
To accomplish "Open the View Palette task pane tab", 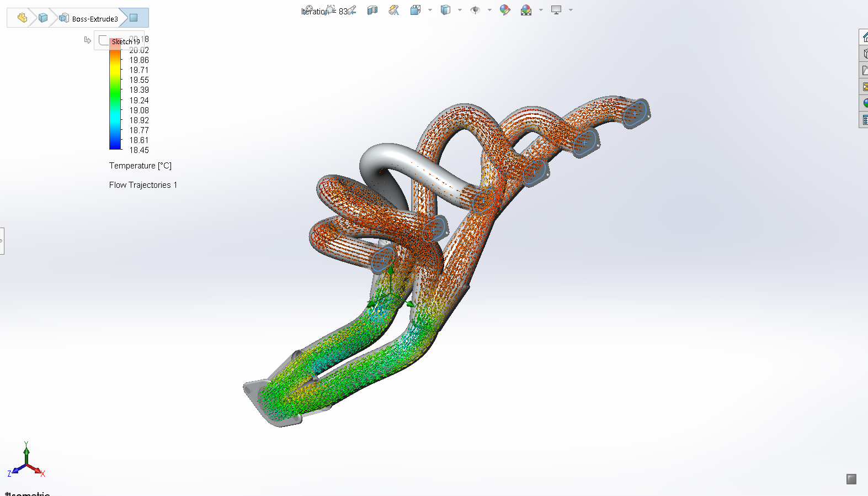I will [x=864, y=87].
